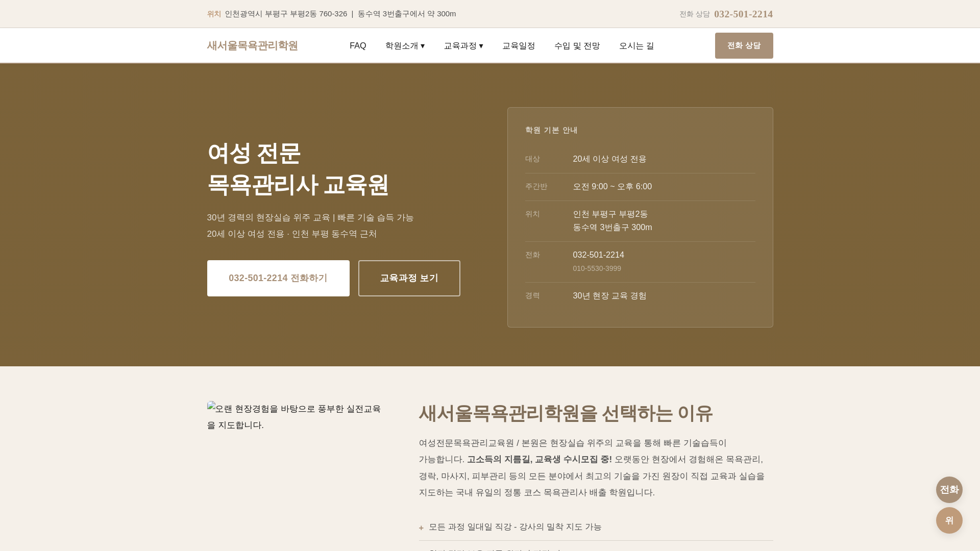This screenshot has height=551, width=980.
Task: Expand the 학원소개 dropdown menu
Action: [x=405, y=46]
